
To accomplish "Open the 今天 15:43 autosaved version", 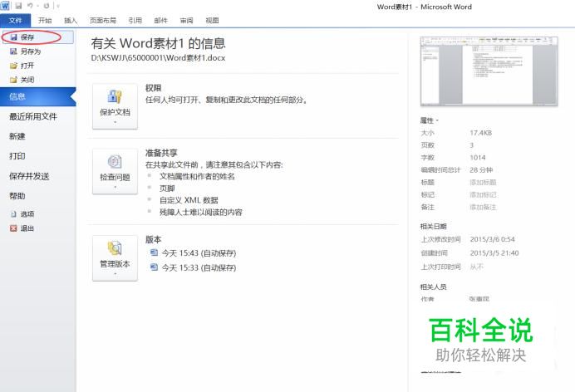I will click(x=194, y=253).
